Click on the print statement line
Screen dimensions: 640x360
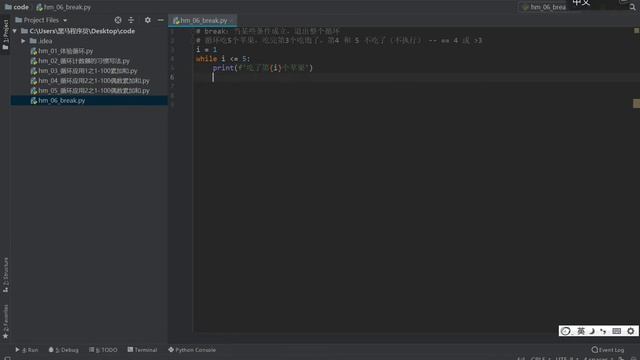[x=262, y=68]
